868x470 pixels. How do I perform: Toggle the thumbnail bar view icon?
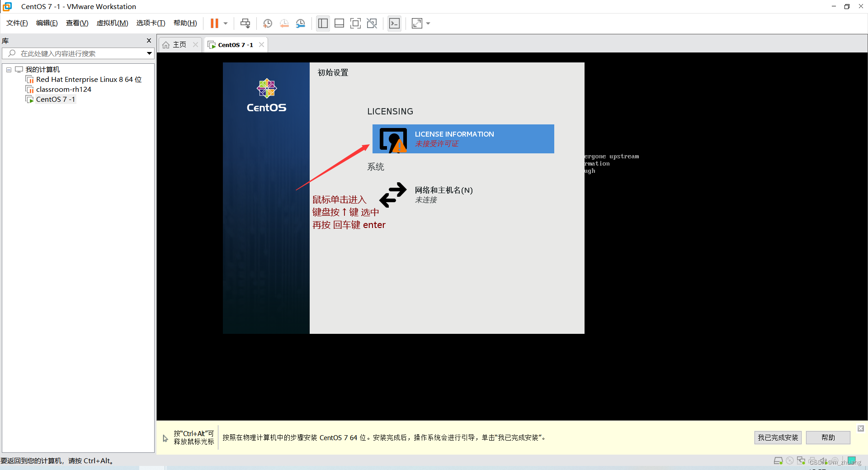[339, 23]
